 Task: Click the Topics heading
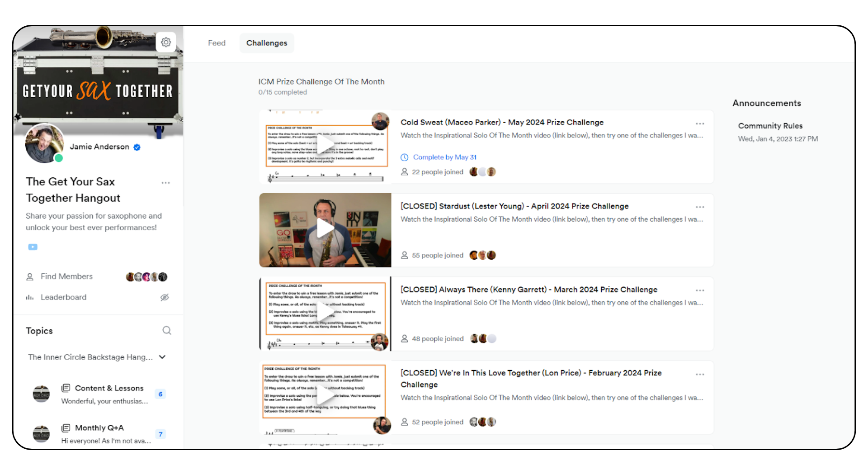point(39,331)
